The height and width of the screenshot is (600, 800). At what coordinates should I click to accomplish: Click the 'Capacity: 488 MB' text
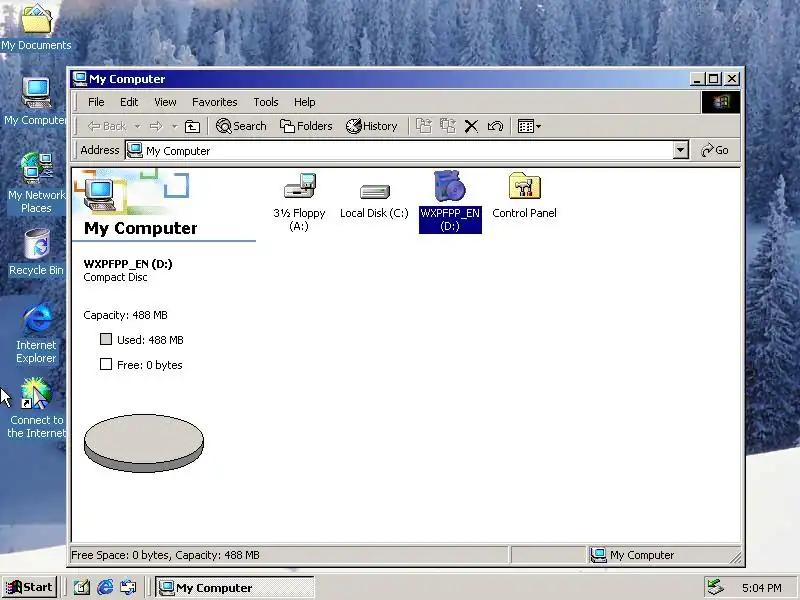pos(126,315)
